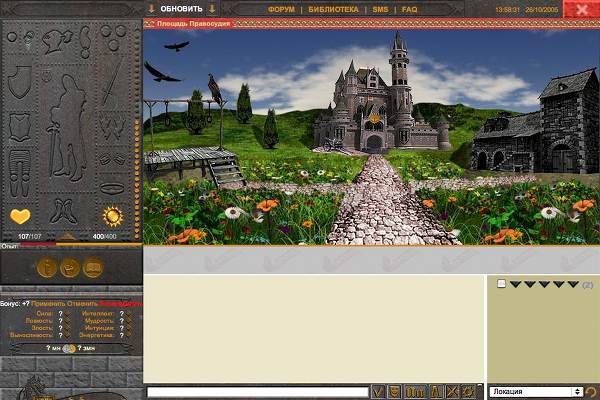The height and width of the screenshot is (400, 600).
Task: Open the gold book coin button
Action: tap(93, 267)
